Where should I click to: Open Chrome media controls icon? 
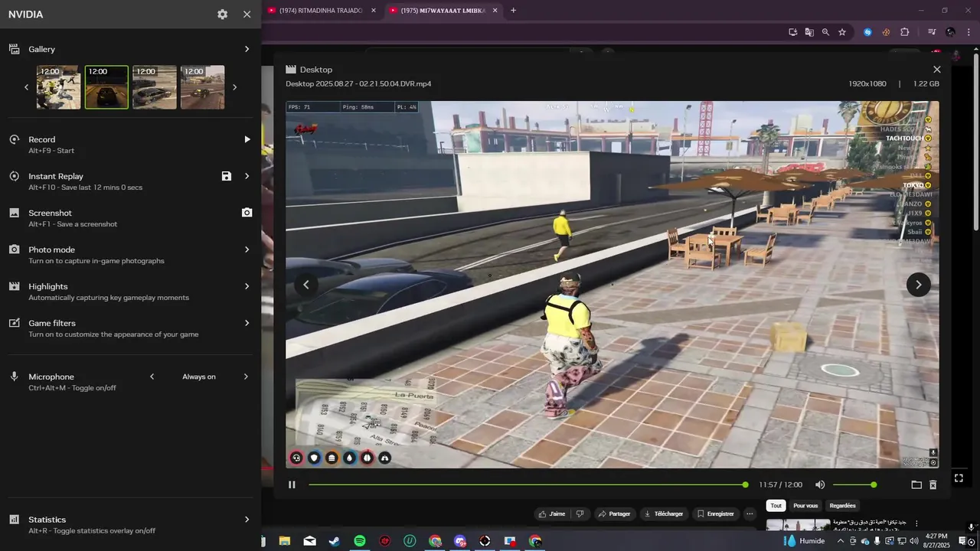pos(932,32)
